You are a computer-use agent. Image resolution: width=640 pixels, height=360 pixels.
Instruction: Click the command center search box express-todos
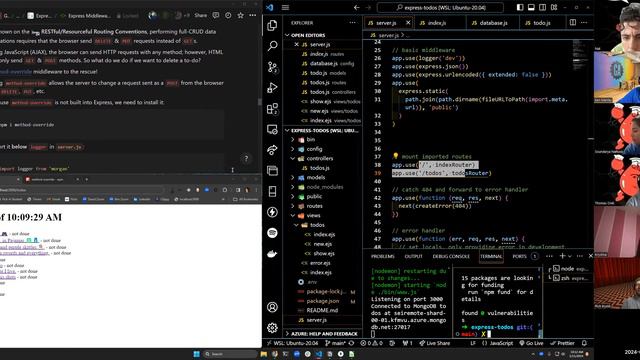[x=440, y=7]
